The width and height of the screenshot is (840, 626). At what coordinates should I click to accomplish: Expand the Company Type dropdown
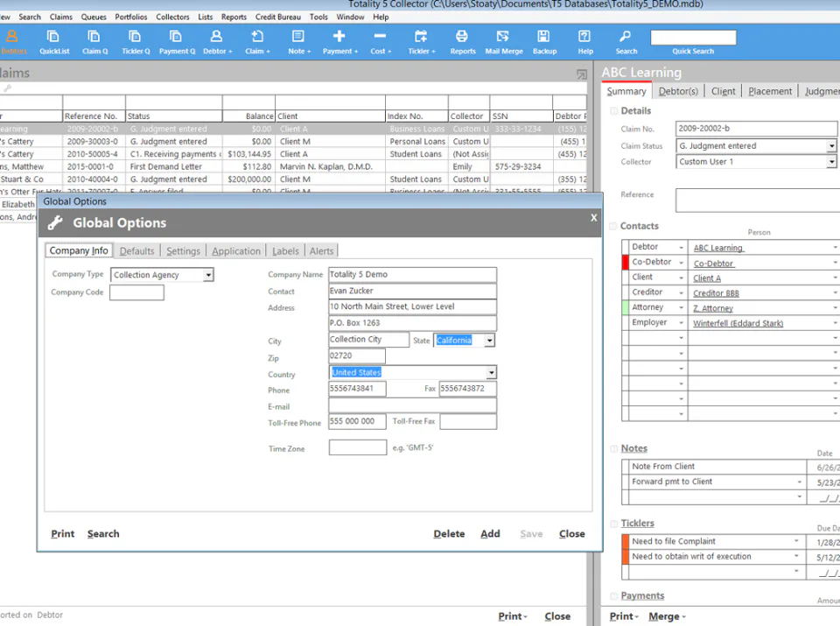click(x=208, y=275)
